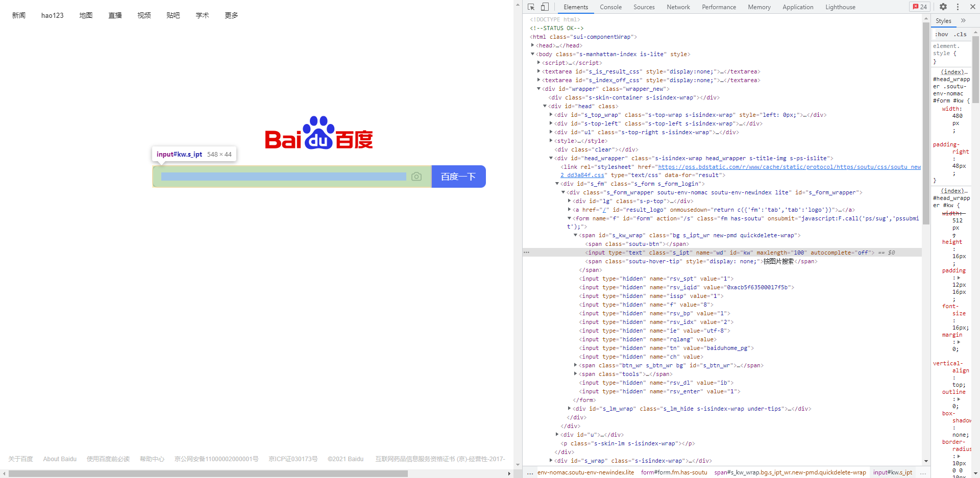Select the Elements tab

pyautogui.click(x=576, y=7)
